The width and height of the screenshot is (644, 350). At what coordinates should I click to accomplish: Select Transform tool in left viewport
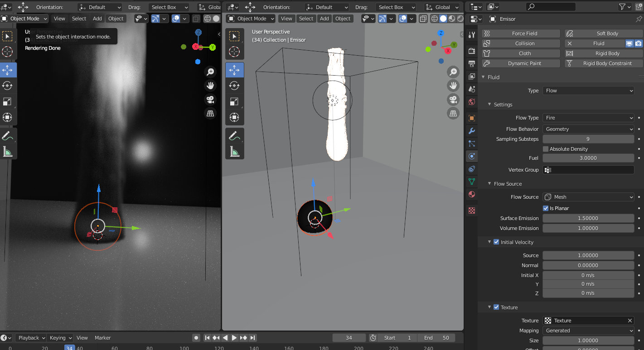[x=7, y=117]
